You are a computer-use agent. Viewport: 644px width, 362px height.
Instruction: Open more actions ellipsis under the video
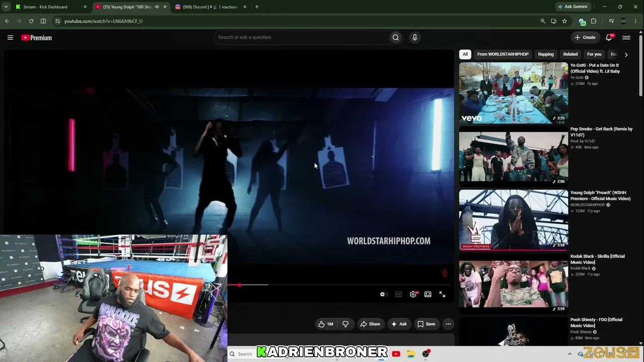(x=448, y=324)
